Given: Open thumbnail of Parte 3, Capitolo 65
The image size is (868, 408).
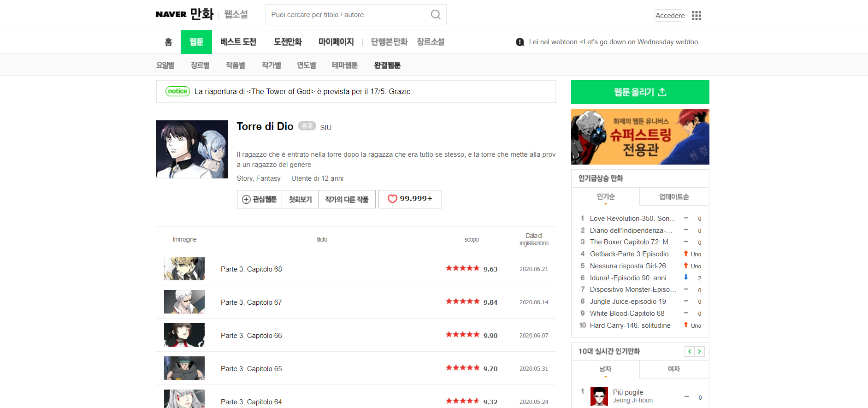Looking at the screenshot, I should pyautogui.click(x=184, y=368).
